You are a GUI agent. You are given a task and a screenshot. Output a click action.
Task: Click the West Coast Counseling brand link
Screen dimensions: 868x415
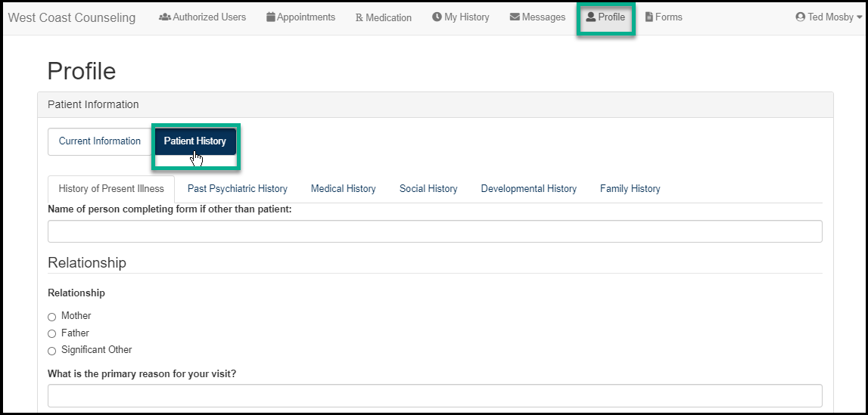click(x=72, y=17)
